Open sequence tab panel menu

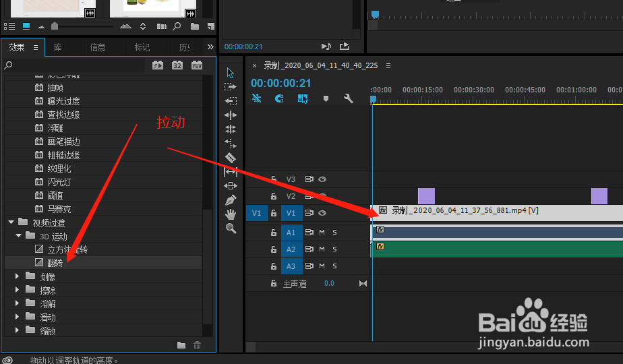(x=388, y=65)
